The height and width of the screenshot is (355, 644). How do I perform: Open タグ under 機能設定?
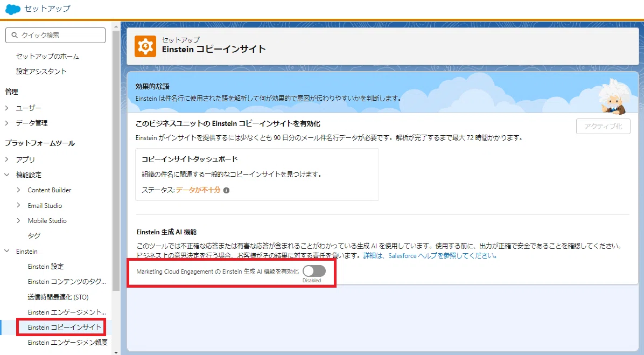[x=34, y=236]
